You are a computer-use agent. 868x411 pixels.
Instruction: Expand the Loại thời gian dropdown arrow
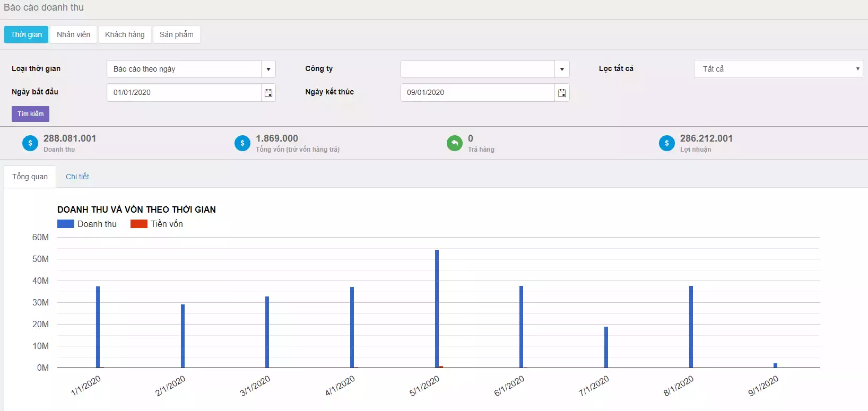tap(268, 69)
